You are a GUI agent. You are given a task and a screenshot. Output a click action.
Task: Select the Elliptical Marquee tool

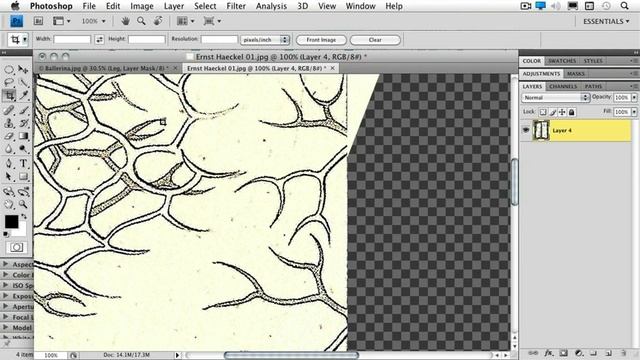(x=9, y=69)
